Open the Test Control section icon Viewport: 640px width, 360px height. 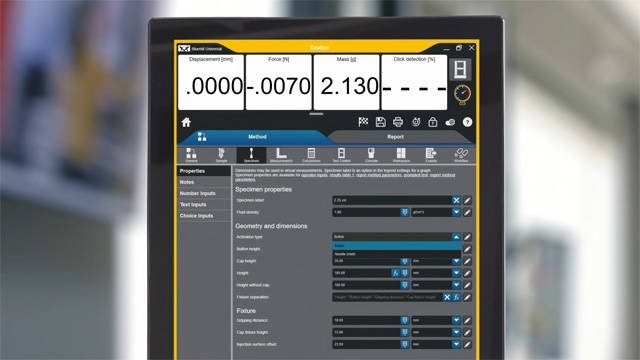[341, 155]
